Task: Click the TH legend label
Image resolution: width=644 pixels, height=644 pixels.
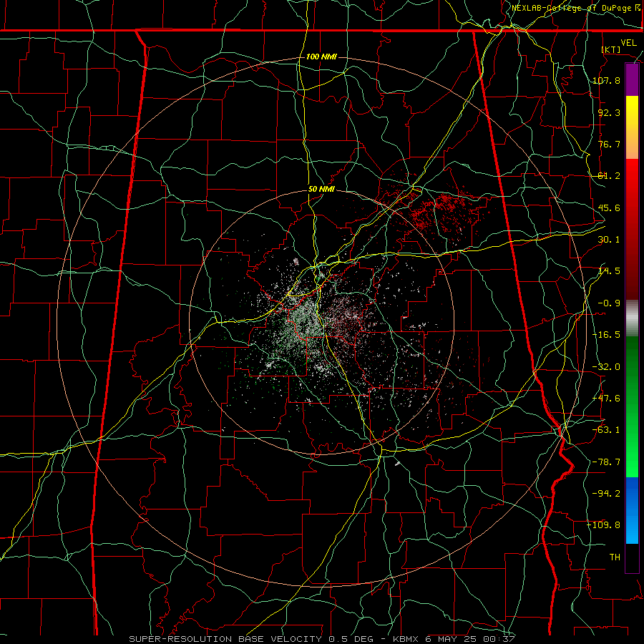Action: click(x=615, y=557)
